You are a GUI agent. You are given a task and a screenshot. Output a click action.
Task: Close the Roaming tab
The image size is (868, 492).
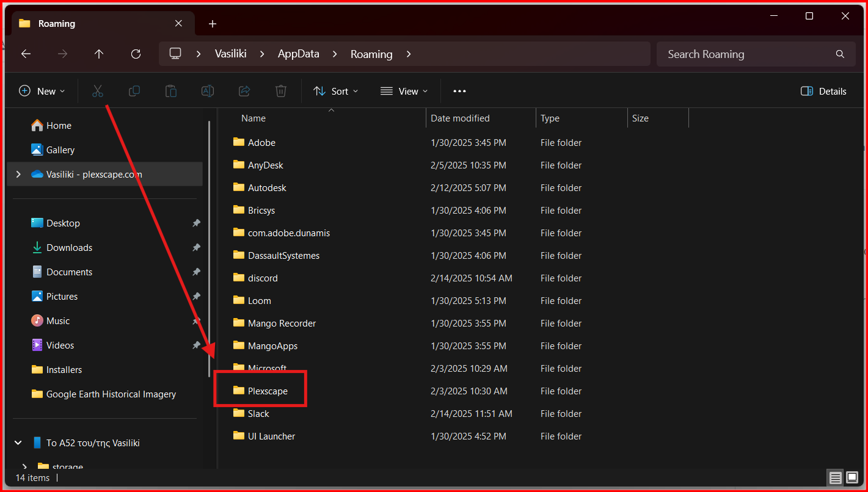tap(178, 23)
